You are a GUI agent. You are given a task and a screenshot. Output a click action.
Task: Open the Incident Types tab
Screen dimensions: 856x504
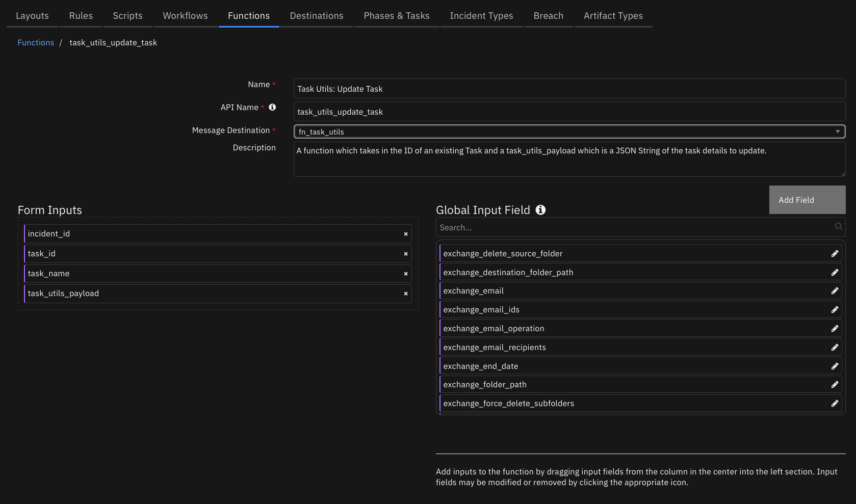[481, 16]
